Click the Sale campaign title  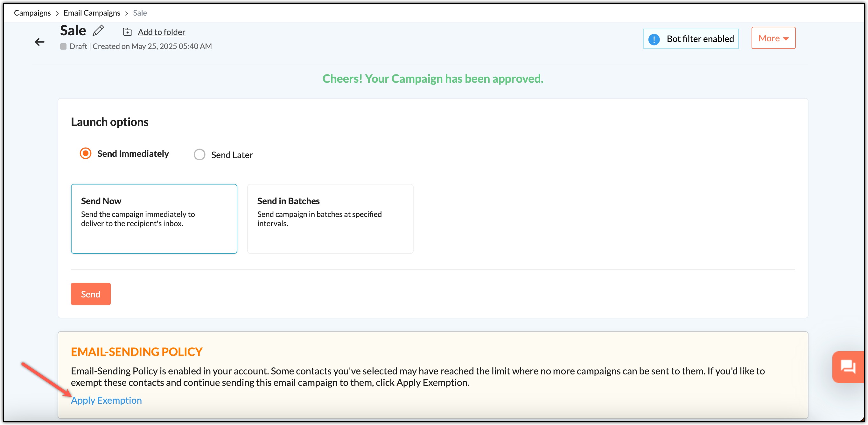pos(73,31)
